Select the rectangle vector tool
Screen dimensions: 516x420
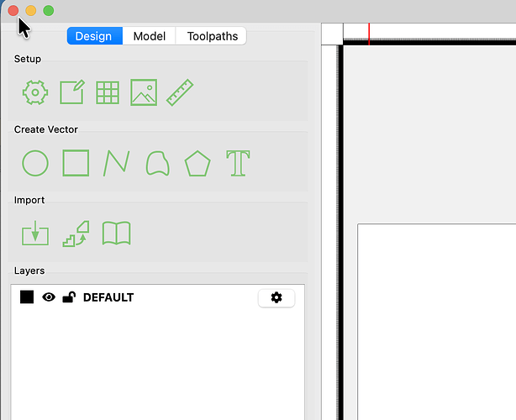[x=76, y=163]
